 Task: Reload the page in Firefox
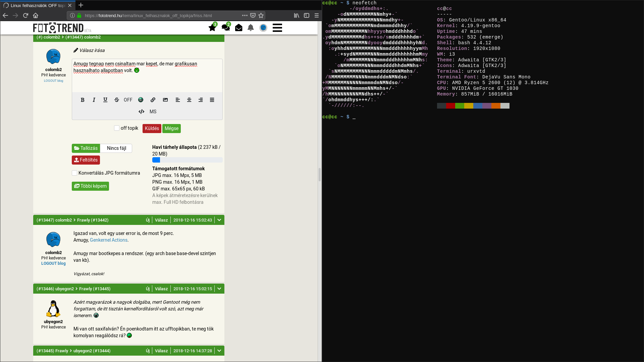tap(25, 15)
